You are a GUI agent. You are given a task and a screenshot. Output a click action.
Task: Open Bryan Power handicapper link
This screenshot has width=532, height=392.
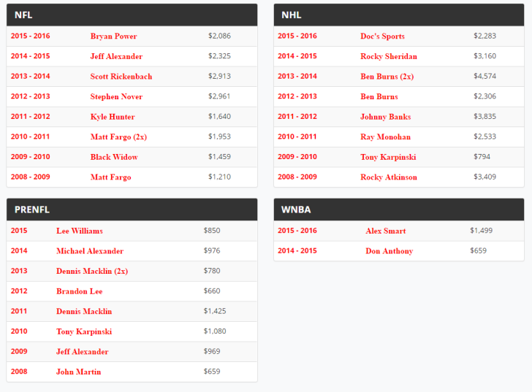coord(114,36)
